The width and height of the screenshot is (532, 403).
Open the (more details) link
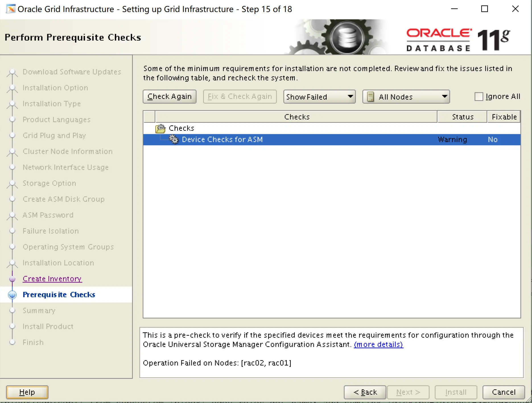pos(378,344)
